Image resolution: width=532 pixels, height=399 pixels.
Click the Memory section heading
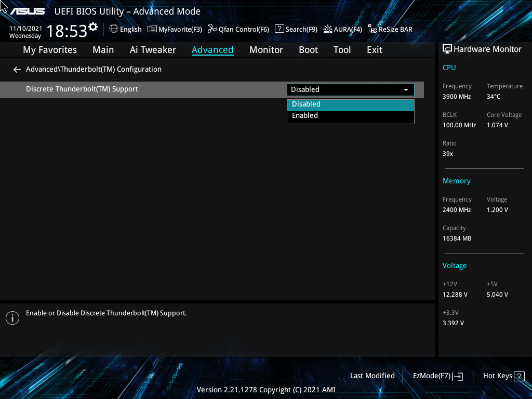tap(456, 181)
